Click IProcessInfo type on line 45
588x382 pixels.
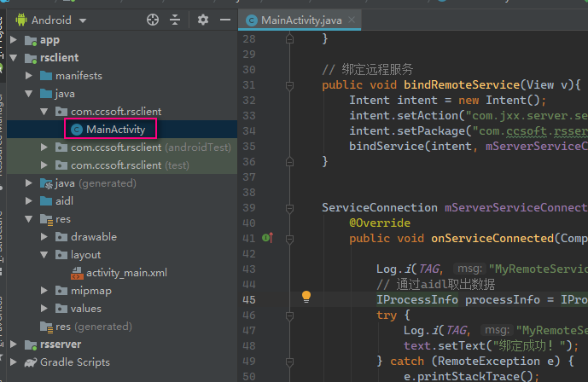point(417,300)
